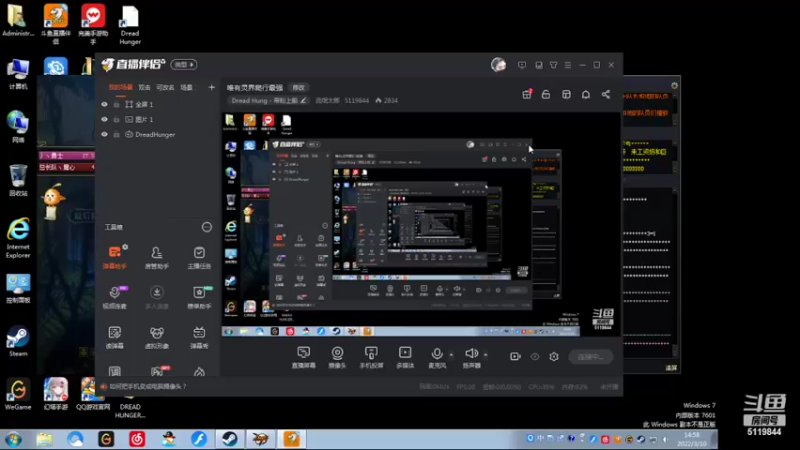This screenshot has height=450, width=800.
Task: Add 摄像头 camera source
Action: point(337,357)
